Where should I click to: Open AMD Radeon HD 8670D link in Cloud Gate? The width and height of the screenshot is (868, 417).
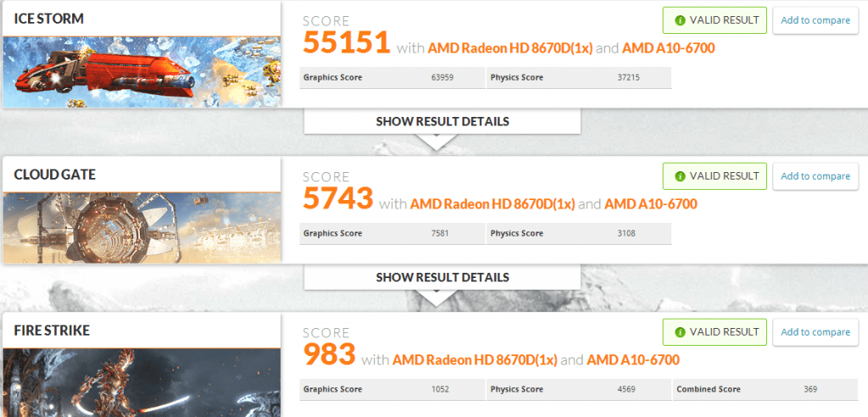492,204
